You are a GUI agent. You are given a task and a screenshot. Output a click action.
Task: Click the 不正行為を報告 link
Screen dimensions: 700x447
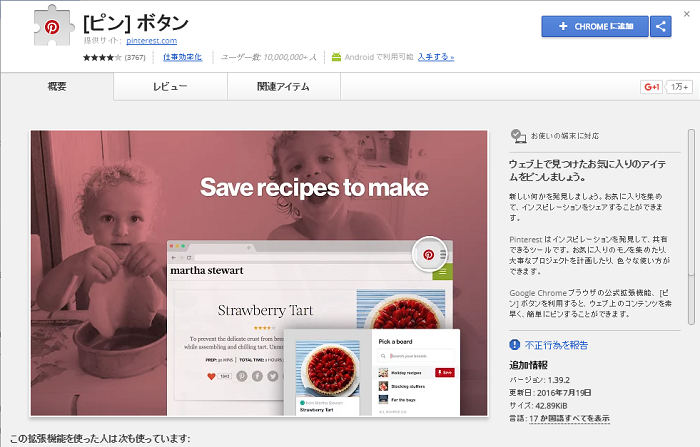tap(556, 345)
